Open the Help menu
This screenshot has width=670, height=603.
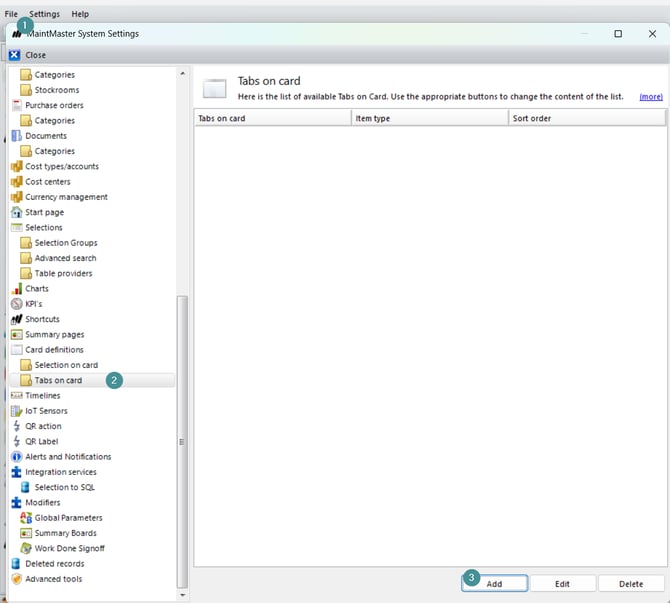[80, 14]
